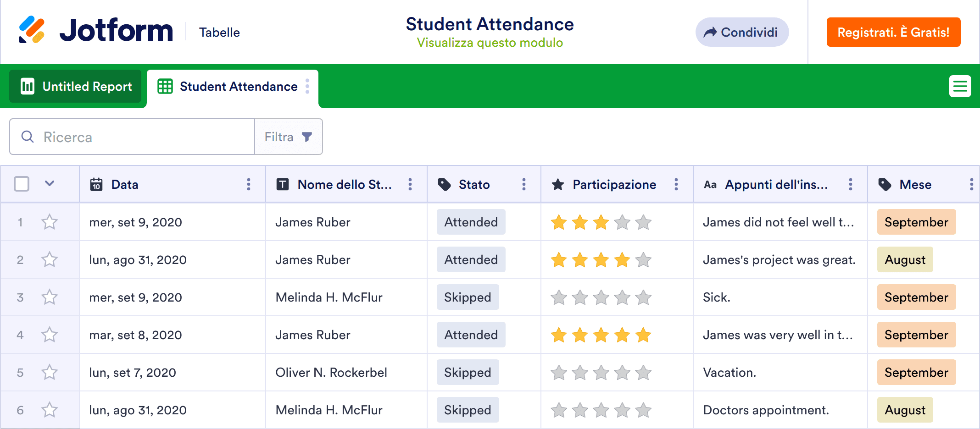Switch to the Untitled Report tab
The height and width of the screenshot is (429, 980).
pyautogui.click(x=76, y=86)
